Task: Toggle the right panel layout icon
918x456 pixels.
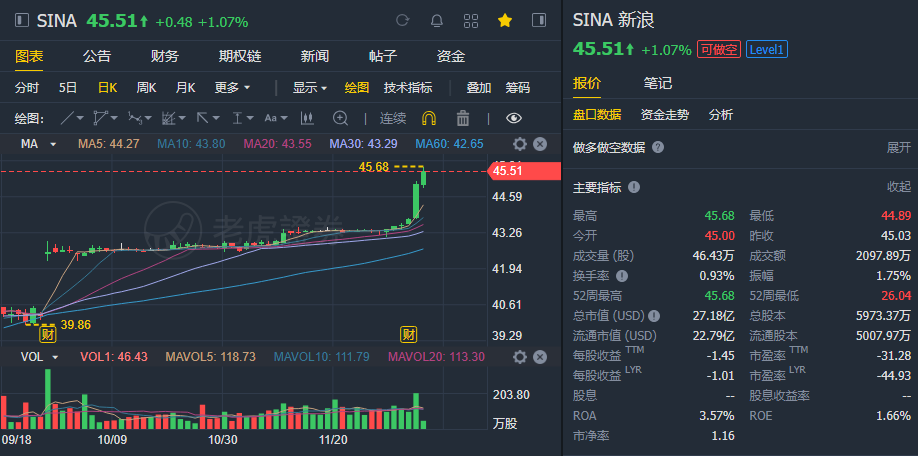Action: click(539, 20)
